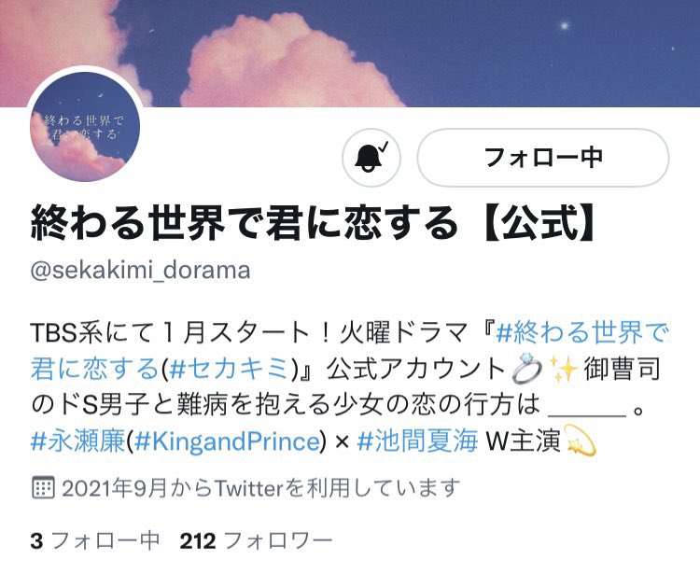The width and height of the screenshot is (700, 588).
Task: Click the star in header sky
Action: coord(565,25)
